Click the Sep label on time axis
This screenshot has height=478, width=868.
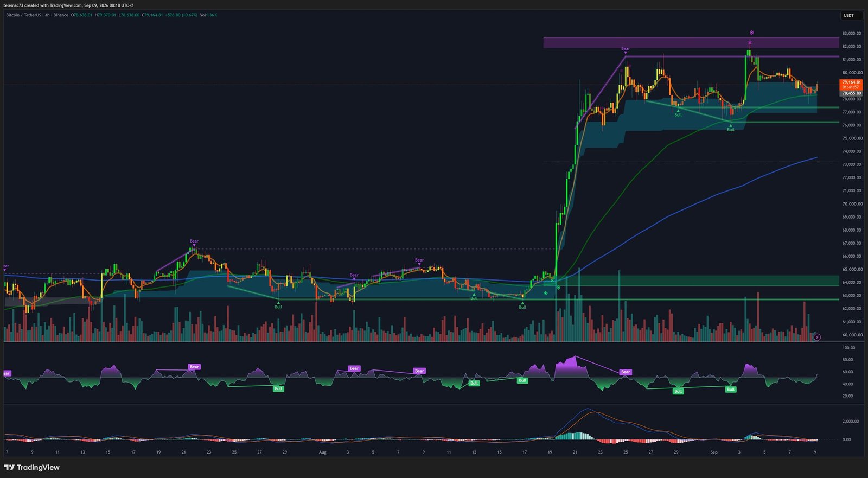click(714, 452)
